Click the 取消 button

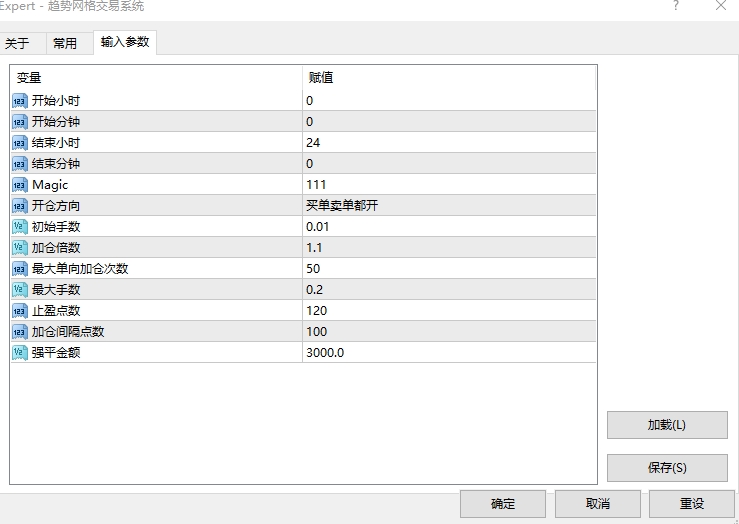(598, 503)
